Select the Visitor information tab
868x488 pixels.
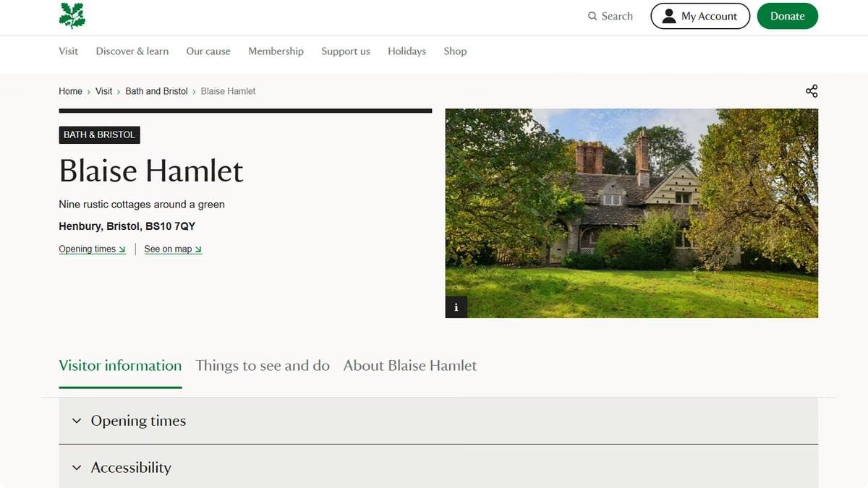pyautogui.click(x=120, y=366)
